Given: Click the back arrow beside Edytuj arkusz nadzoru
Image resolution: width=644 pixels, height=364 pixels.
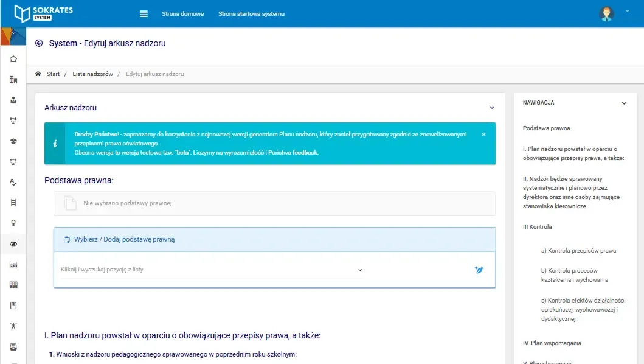Looking at the screenshot, I should coord(38,44).
